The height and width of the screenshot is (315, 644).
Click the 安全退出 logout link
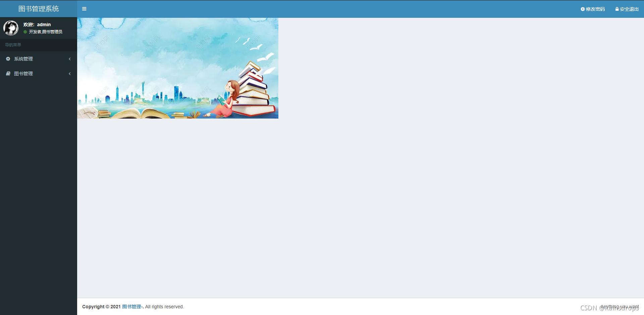click(x=627, y=9)
